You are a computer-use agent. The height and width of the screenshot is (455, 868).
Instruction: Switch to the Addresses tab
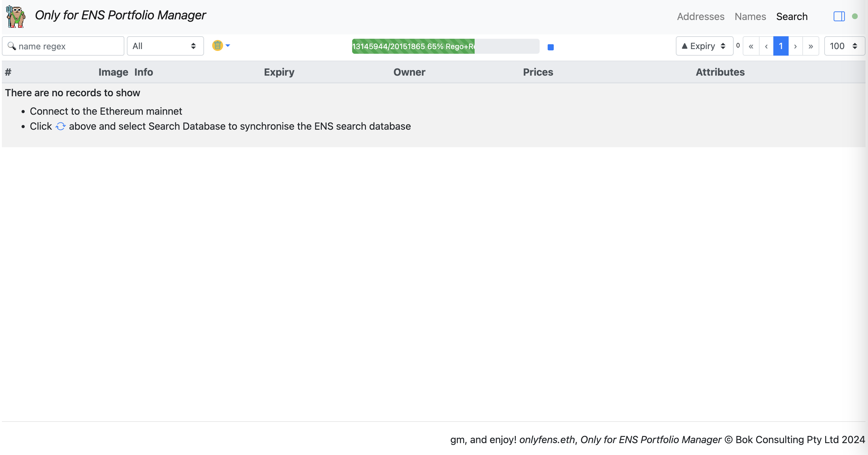pos(701,17)
